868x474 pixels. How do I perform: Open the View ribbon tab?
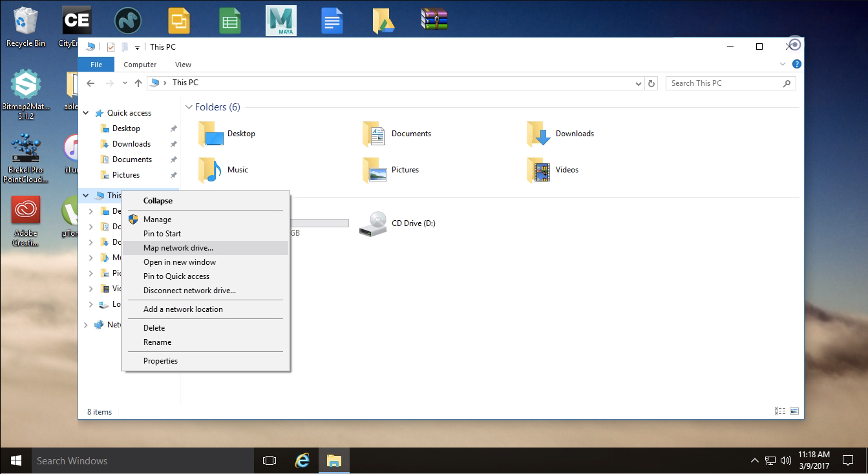[x=184, y=65]
